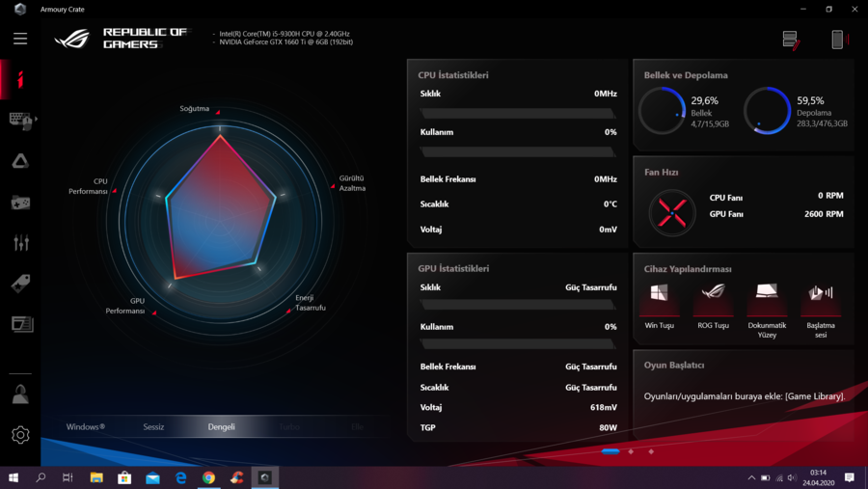Open the settings gear in sidebar
Screen dimensions: 868x489
coord(20,435)
